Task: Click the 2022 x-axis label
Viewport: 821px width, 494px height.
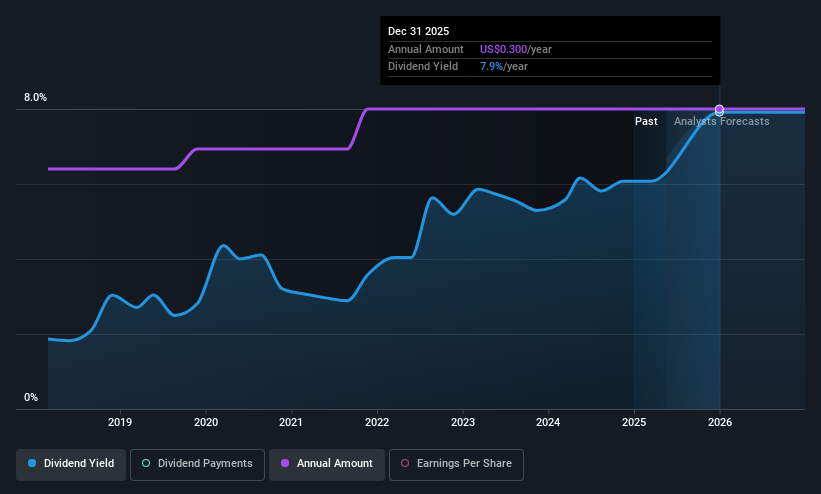Action: [x=377, y=422]
